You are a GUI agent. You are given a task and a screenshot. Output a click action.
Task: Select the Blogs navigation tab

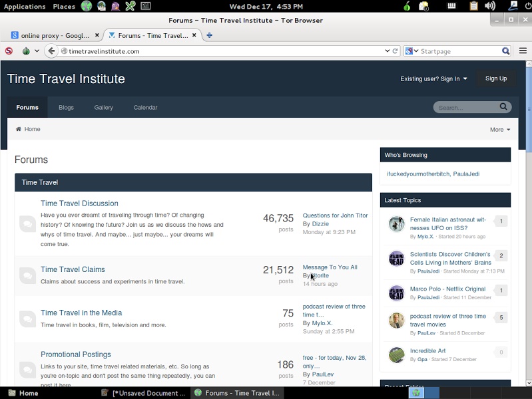point(66,107)
